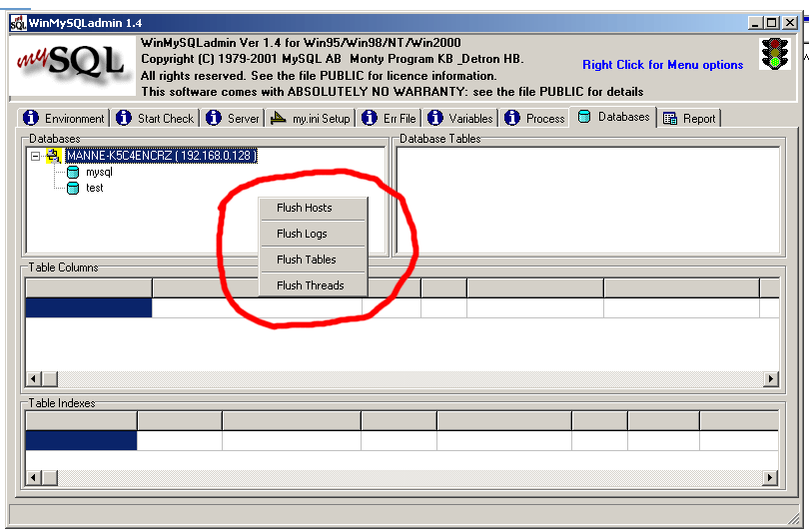
Task: Click first column header in Table Columns grid
Action: coord(89,287)
